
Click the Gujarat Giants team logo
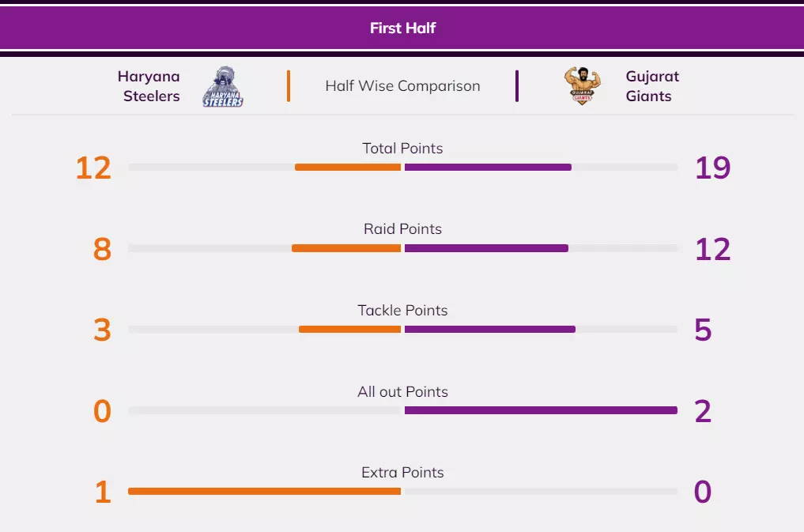(582, 86)
